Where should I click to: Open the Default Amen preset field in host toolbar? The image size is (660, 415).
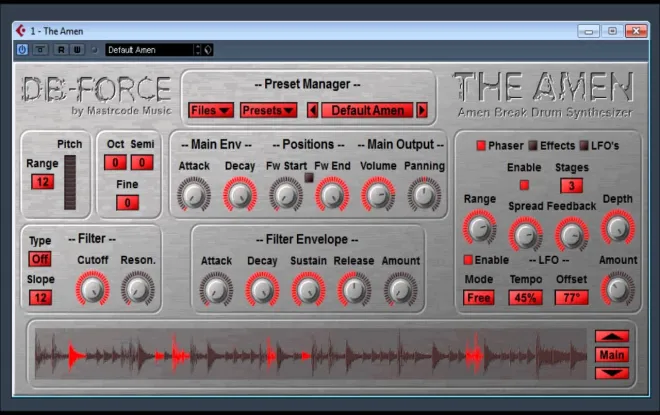(x=149, y=50)
